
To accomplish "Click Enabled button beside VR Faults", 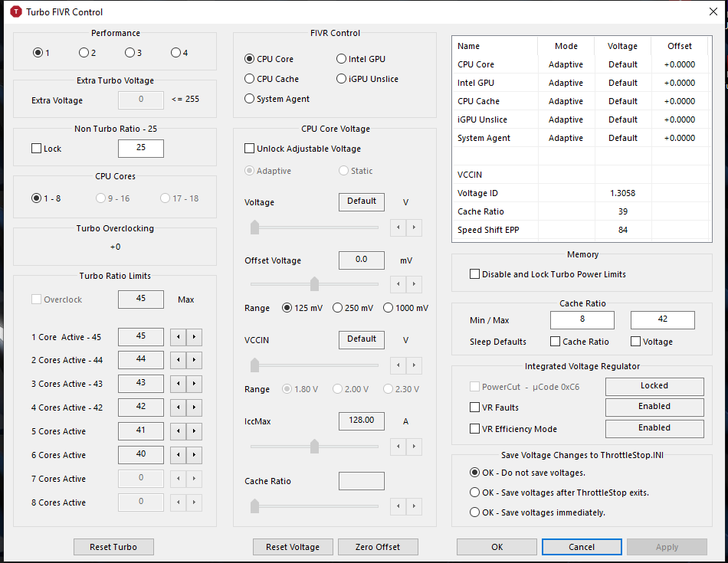I will pos(654,407).
